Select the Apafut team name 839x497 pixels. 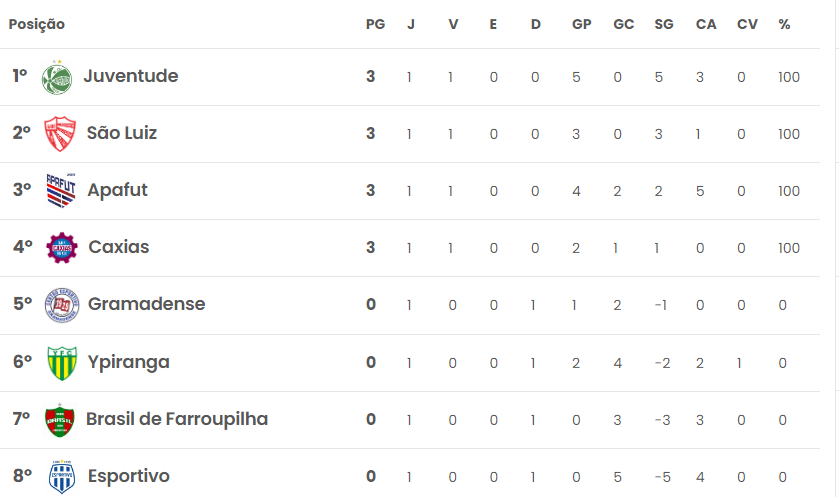[x=117, y=190]
